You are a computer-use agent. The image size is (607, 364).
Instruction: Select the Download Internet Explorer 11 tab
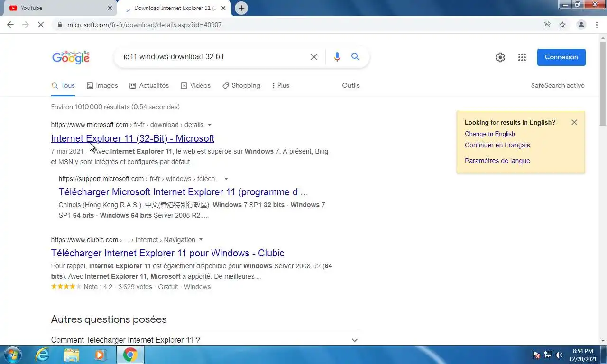click(x=174, y=8)
